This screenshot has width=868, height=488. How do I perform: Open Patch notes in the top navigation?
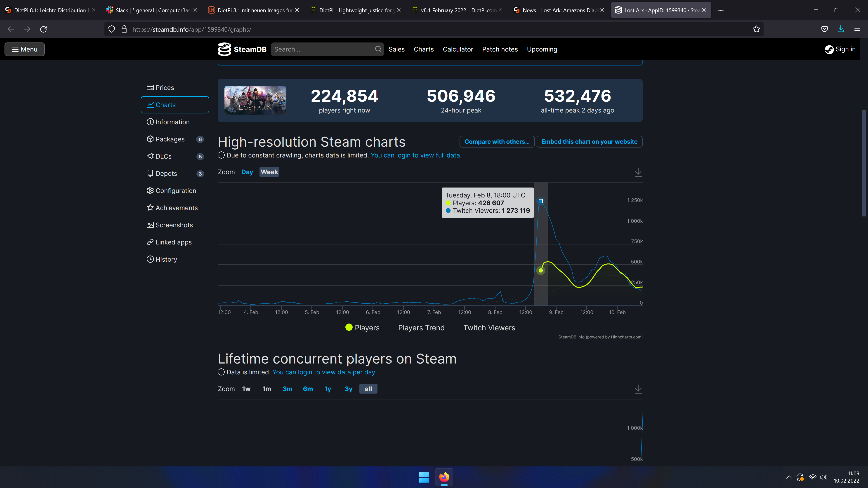500,49
